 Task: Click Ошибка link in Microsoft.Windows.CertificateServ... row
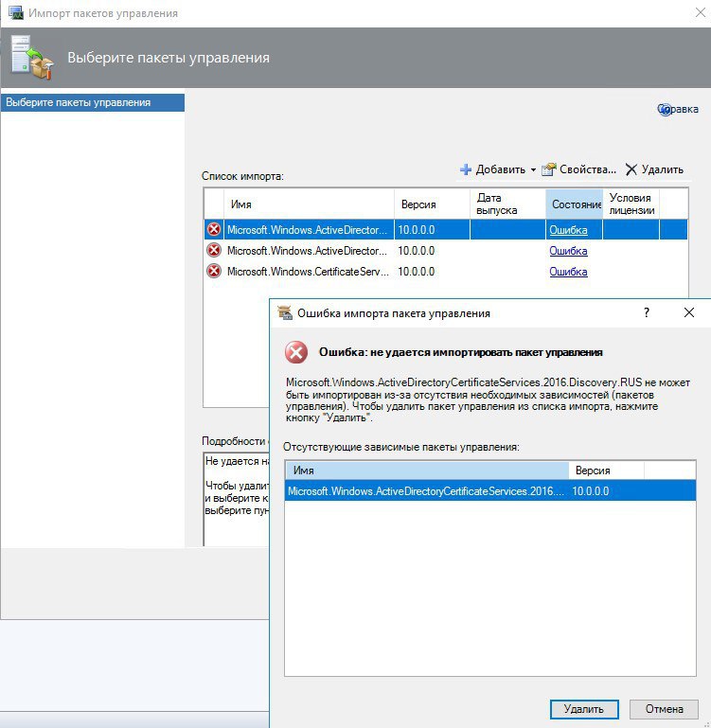click(x=568, y=272)
